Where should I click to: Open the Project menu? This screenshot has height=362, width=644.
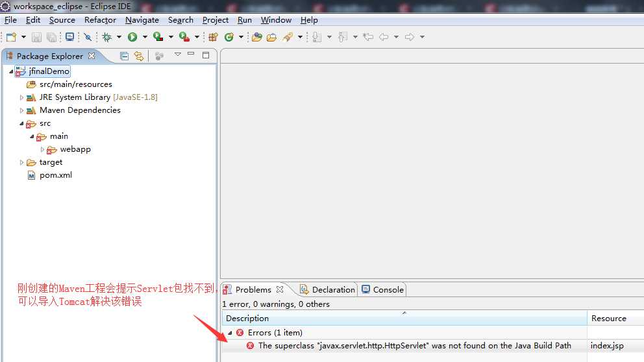(x=216, y=19)
